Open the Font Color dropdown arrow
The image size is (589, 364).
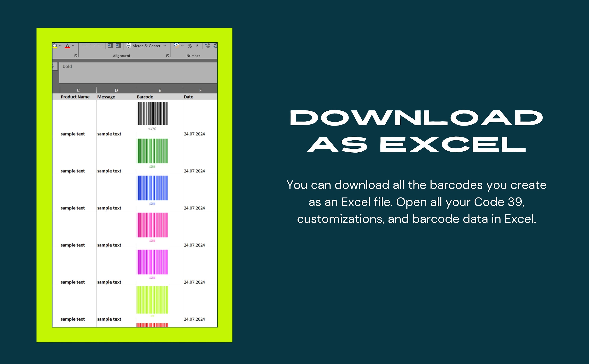[73, 46]
